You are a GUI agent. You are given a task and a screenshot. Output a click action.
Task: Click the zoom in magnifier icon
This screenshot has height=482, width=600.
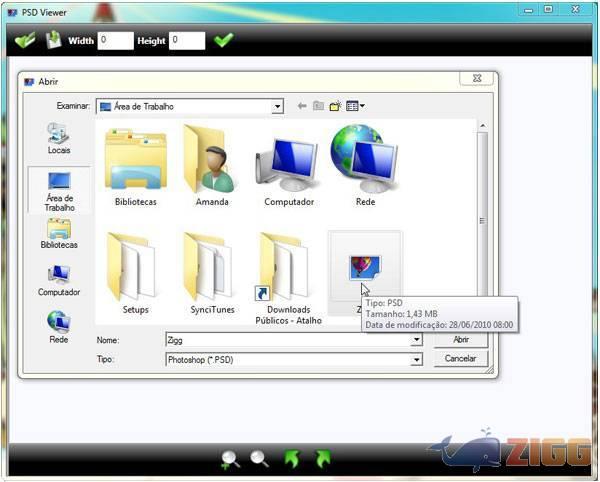coord(231,459)
